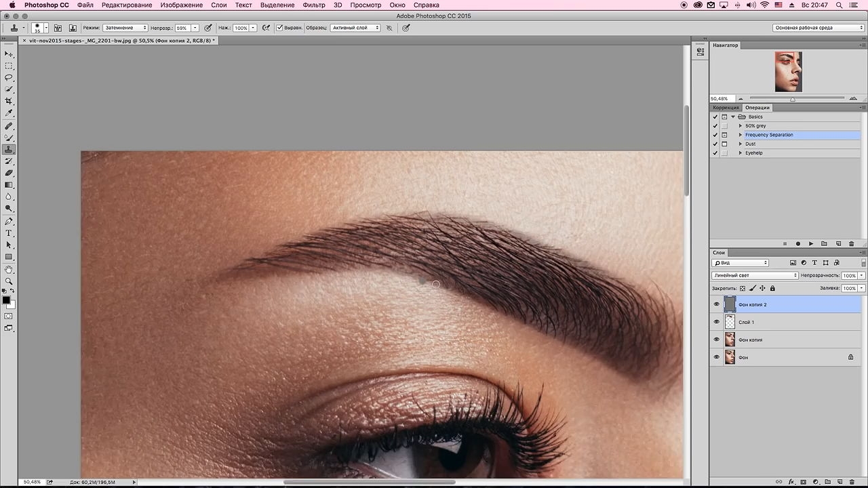868x488 pixels.
Task: Open Spotlight search in the menu bar
Action: tap(839, 5)
